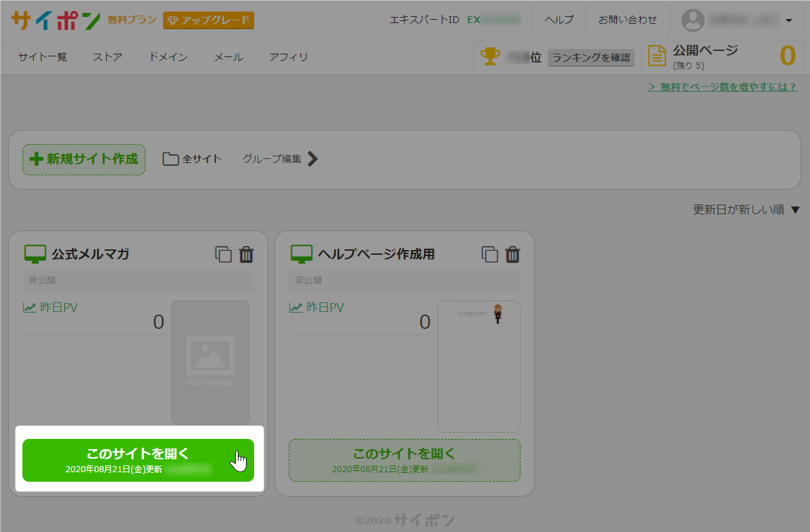Viewport: 810px width, 532px height.
Task: Open the アフィリ tab
Action: (288, 57)
